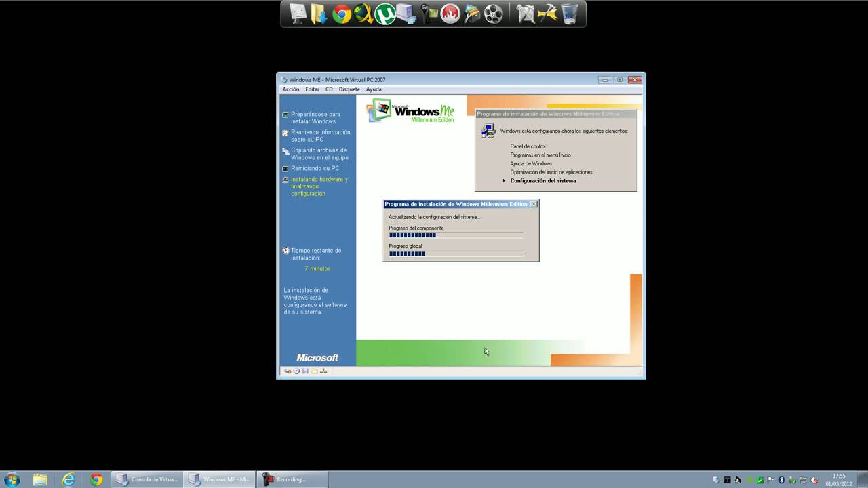Screen dimensions: 868x488
Task: Select 'Instalando hardware y finalizando configuración' step
Action: pyautogui.click(x=319, y=186)
